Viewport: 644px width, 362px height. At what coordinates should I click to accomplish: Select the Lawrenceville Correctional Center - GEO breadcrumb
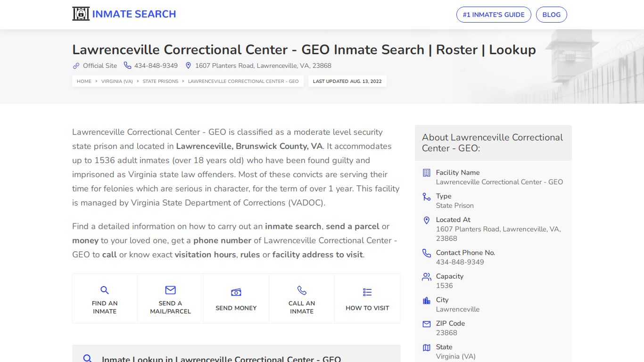243,81
